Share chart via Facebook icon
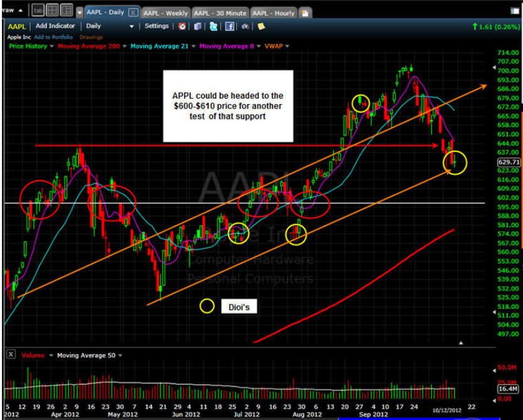This screenshot has width=523, height=420. coord(230,26)
